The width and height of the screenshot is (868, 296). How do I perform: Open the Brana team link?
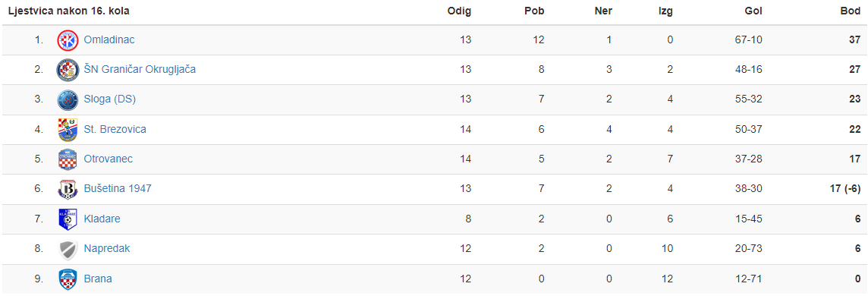(97, 279)
